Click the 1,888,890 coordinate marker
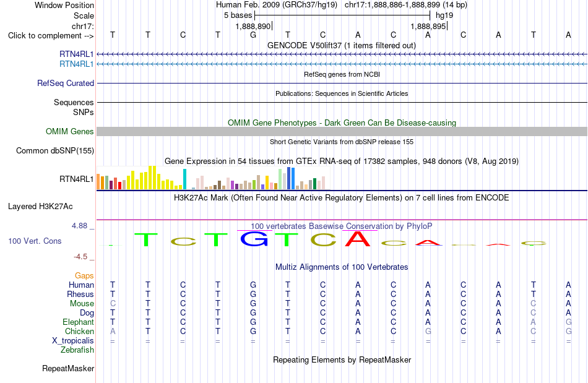Screen dimensions: 588x383 (x=253, y=26)
